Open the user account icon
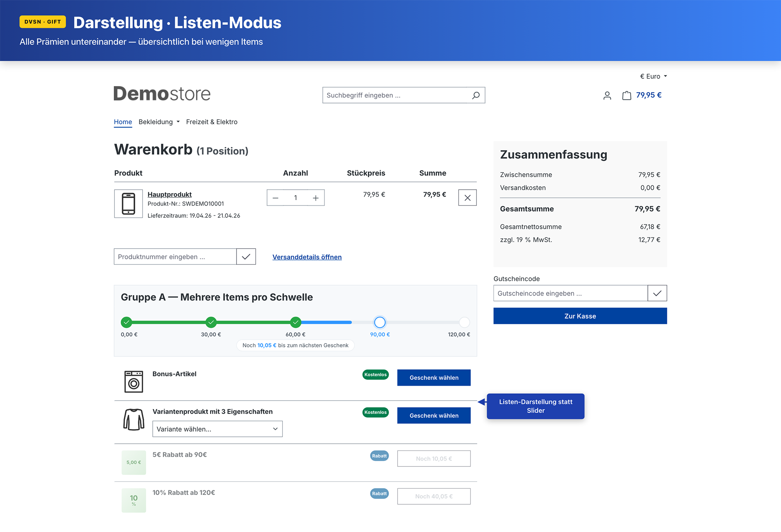Screen dimensions: 781x532 tap(607, 95)
